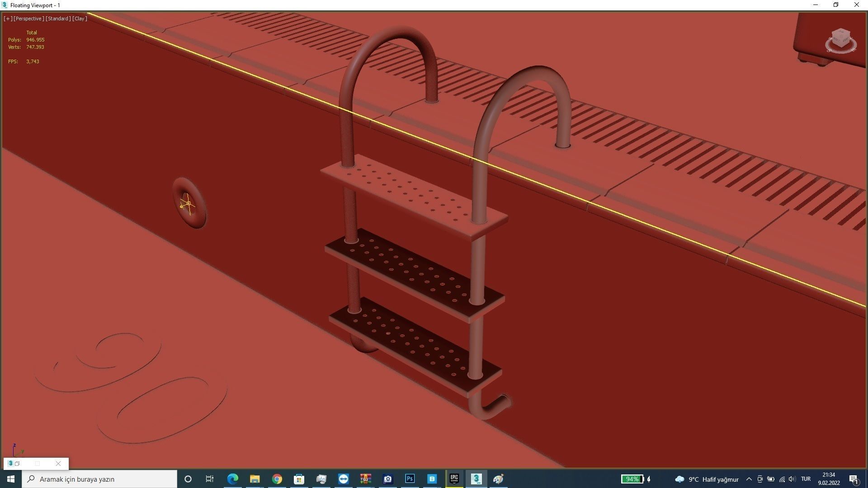Viewport: 868px width, 488px height.
Task: Open Photoshop from the taskbar
Action: pos(410,479)
